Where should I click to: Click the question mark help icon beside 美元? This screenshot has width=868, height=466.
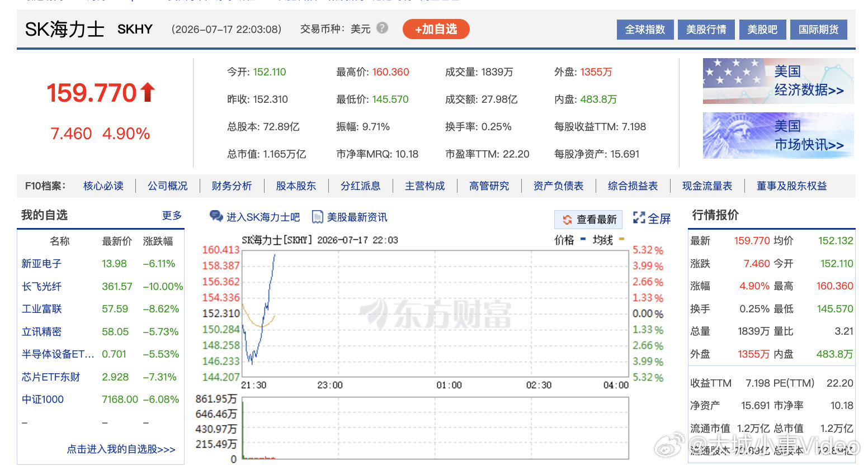[x=382, y=28]
